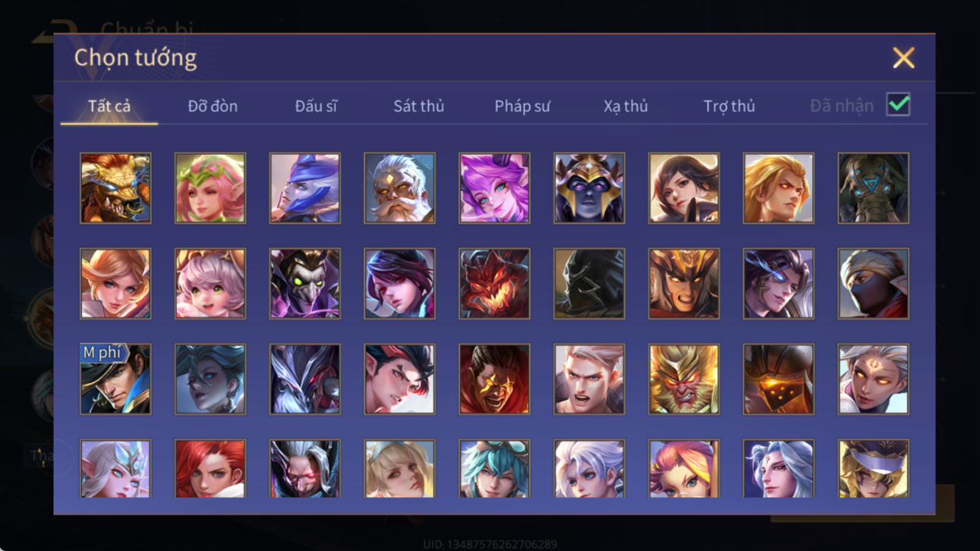The image size is (980, 551).
Task: Select the golden monkey king hero
Action: (x=684, y=379)
